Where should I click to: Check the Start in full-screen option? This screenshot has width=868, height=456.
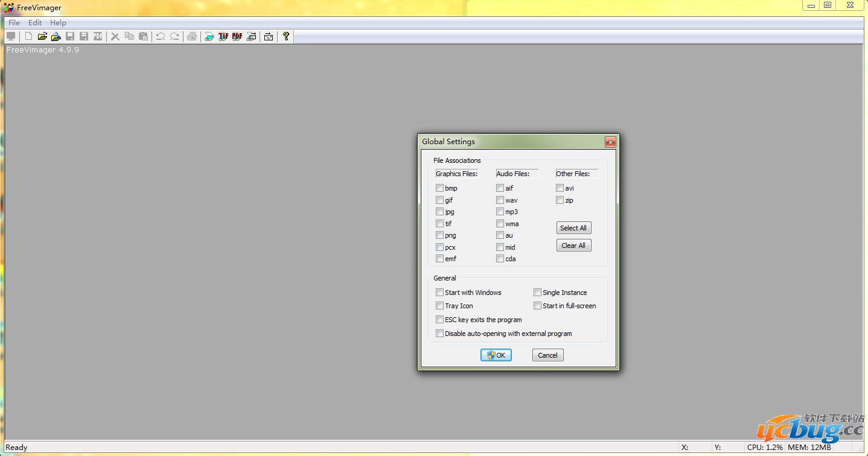pos(537,306)
